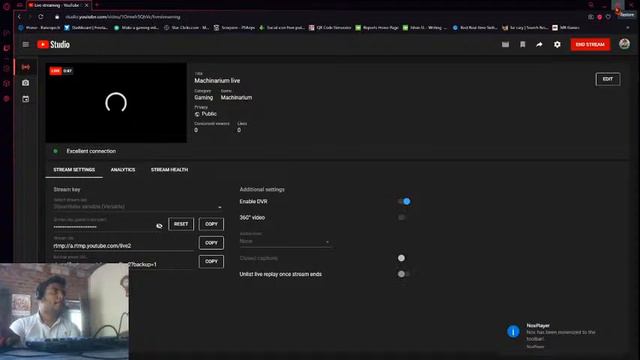Open Twitch icon in the browser sidebar
640x360 pixels.
pyautogui.click(x=6, y=48)
